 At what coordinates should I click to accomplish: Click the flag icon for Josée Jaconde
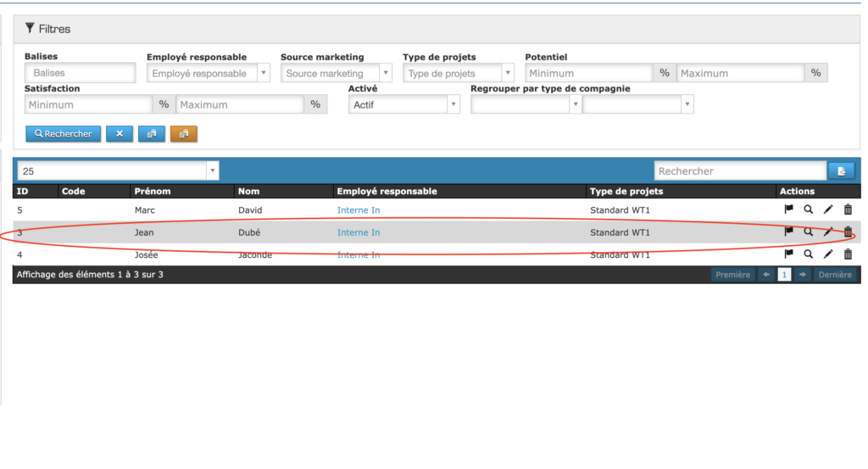(x=788, y=254)
